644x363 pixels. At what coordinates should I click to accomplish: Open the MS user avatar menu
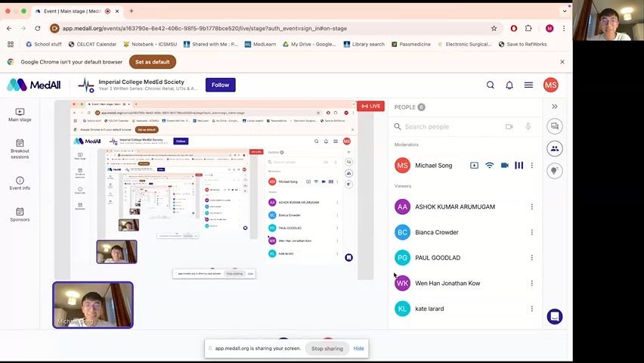tap(551, 85)
